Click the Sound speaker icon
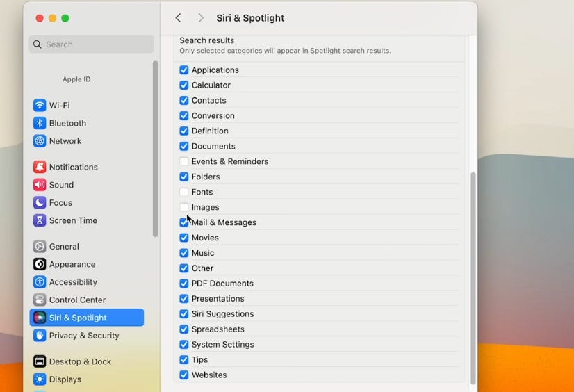 40,185
